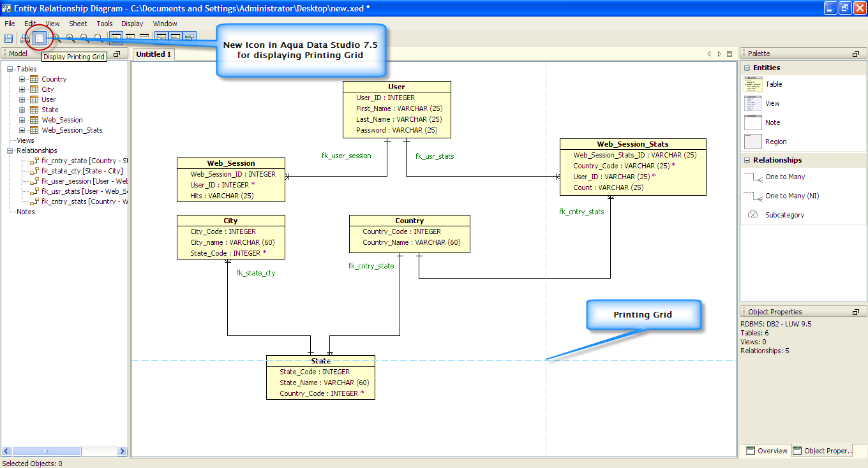Expand the Web_Session_Stats table node

(22, 130)
